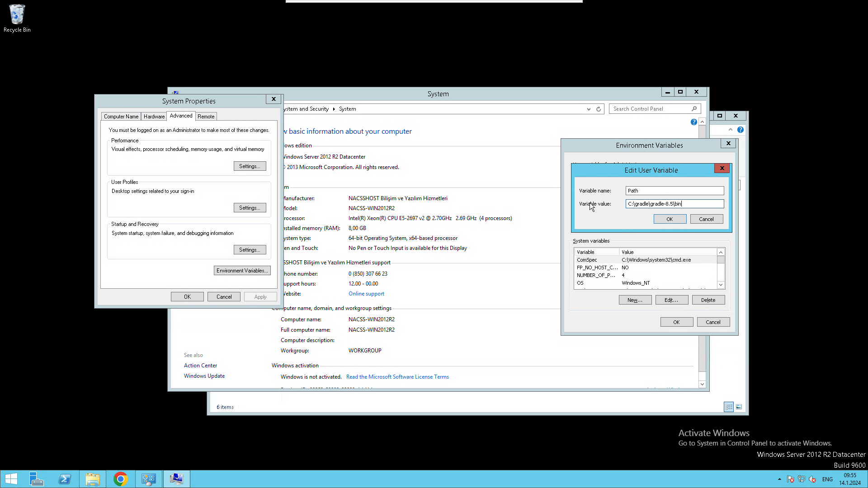Expand the System and Security breadcrumb arrow
Viewport: 868px width, 488px height.
334,109
